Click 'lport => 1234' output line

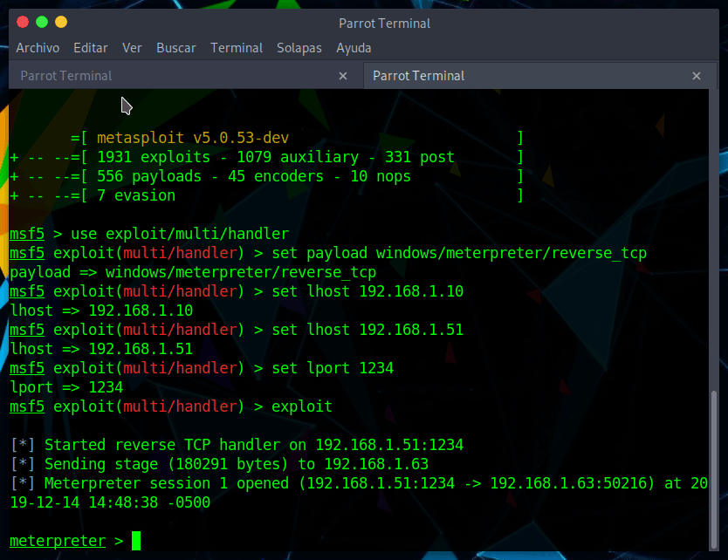66,387
